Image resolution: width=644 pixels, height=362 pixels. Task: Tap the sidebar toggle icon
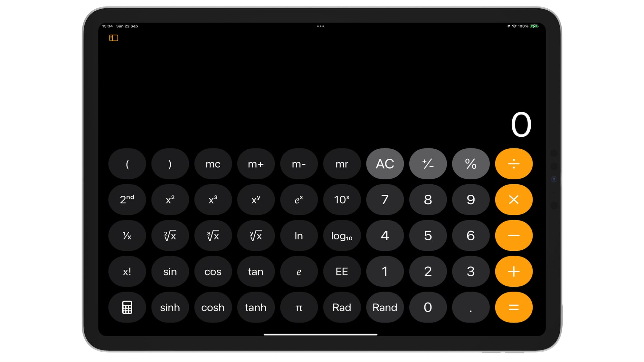tap(114, 38)
